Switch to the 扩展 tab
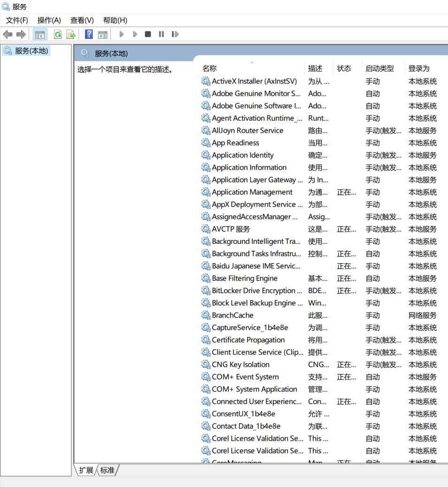Image resolution: width=448 pixels, height=487 pixels. click(86, 470)
